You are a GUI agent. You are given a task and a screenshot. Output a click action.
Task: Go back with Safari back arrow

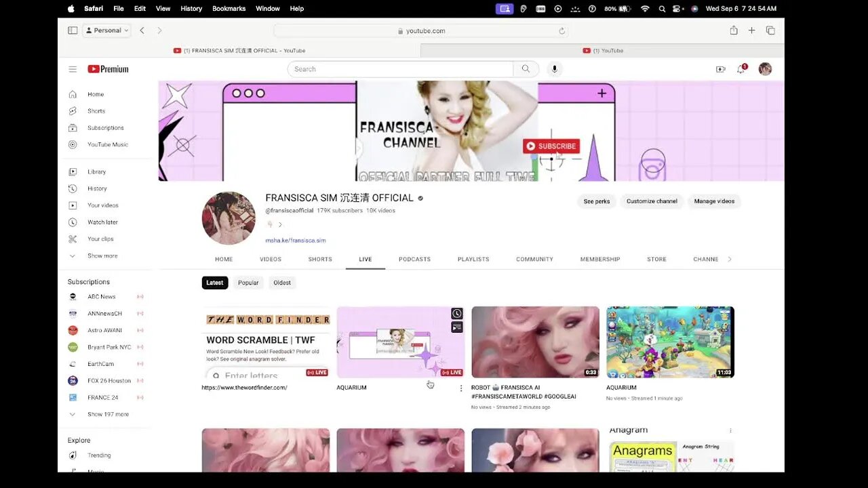click(x=142, y=30)
